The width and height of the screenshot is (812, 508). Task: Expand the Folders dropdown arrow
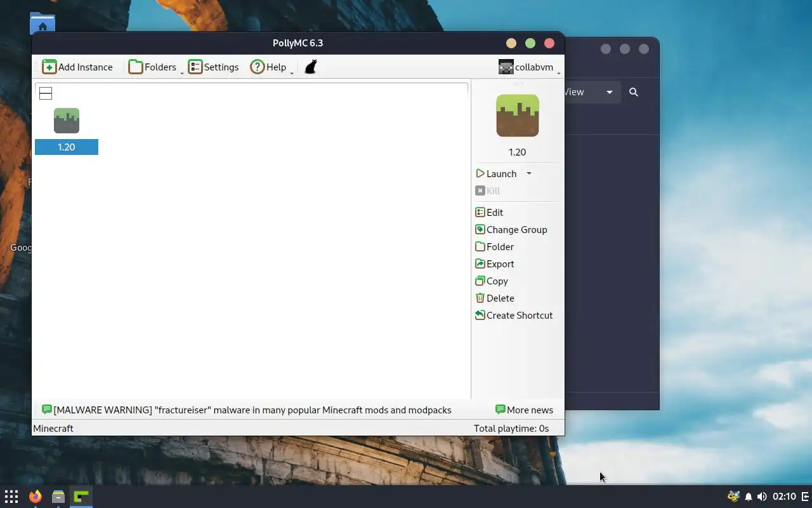[x=182, y=73]
